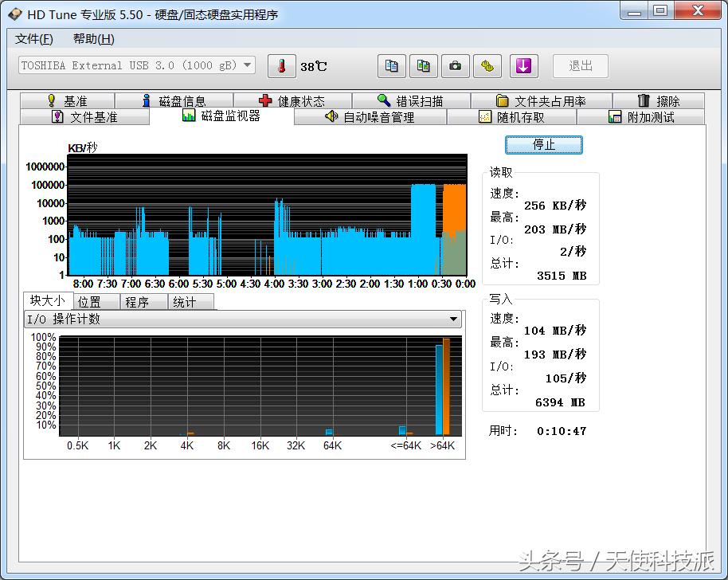The image size is (728, 580).
Task: Expand the TOSHIBA External USB drive dropdown
Action: [x=247, y=65]
